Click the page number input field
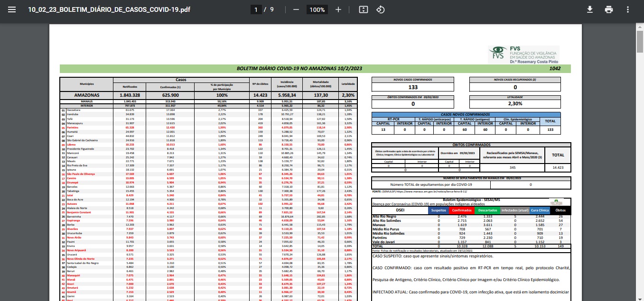Image resolution: width=644 pixels, height=301 pixels. coord(257,9)
